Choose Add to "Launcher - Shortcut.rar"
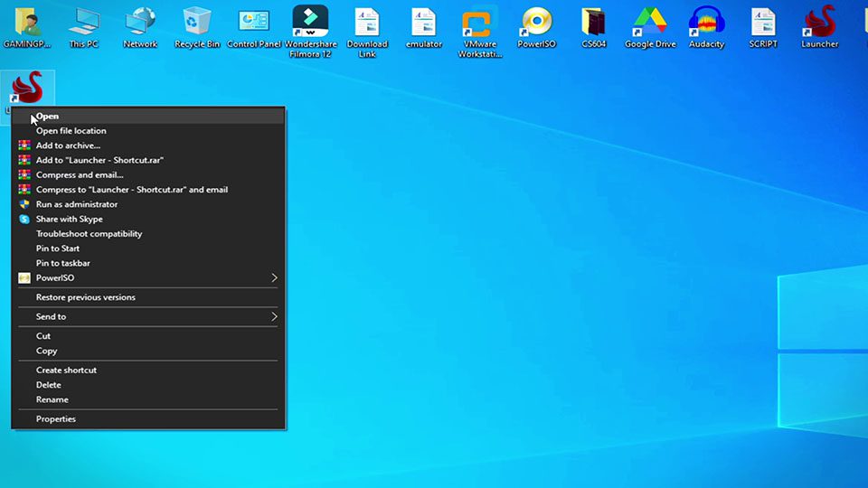Screen dimensions: 868x488 pyautogui.click(x=148, y=160)
